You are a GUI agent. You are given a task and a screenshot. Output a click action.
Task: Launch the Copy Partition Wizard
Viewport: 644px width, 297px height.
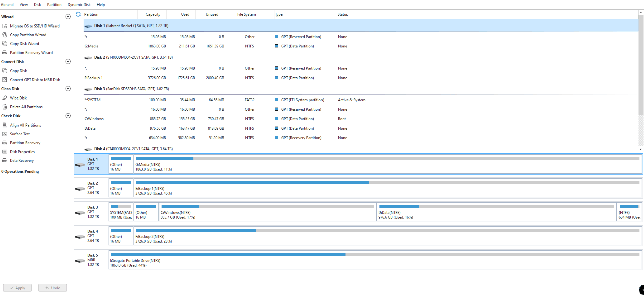pyautogui.click(x=28, y=35)
